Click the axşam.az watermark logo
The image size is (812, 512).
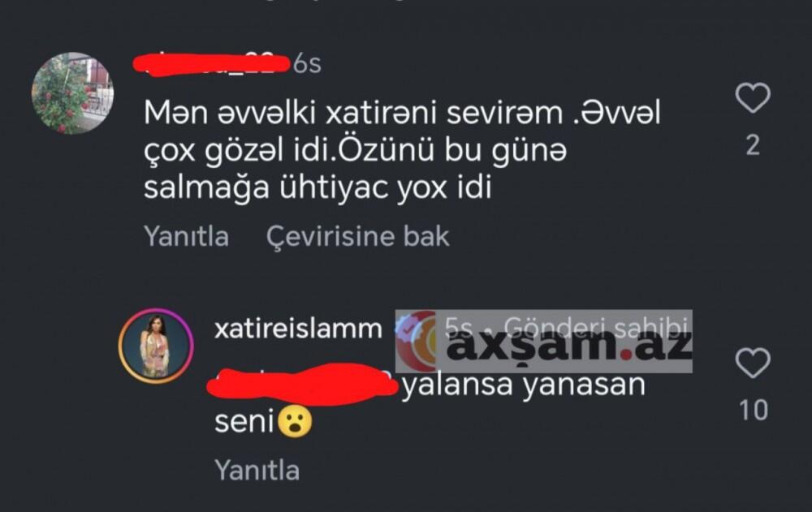point(544,341)
